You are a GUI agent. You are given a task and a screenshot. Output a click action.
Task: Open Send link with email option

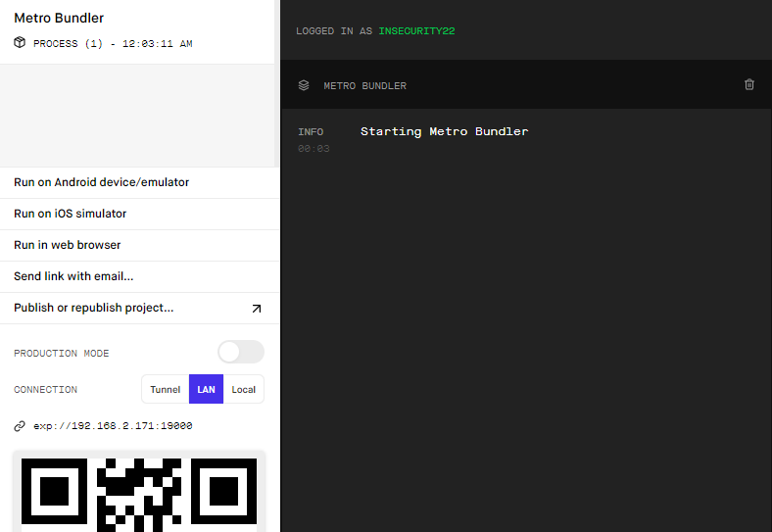coord(140,277)
